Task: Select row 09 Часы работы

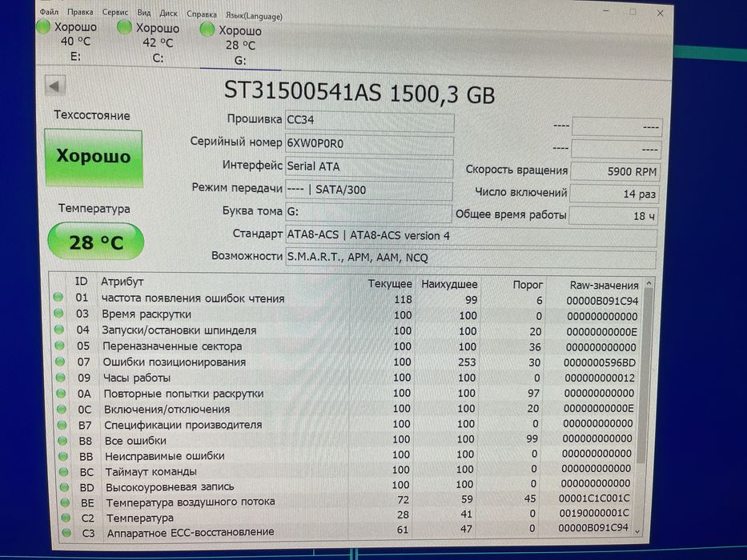Action: click(x=347, y=378)
